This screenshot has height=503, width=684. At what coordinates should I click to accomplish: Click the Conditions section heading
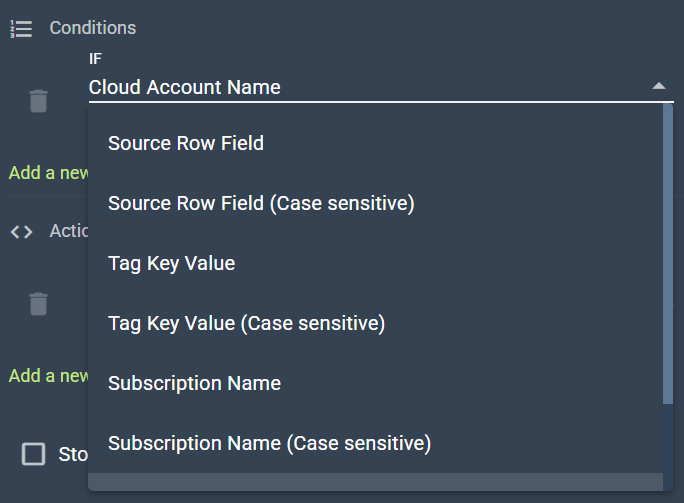click(93, 29)
